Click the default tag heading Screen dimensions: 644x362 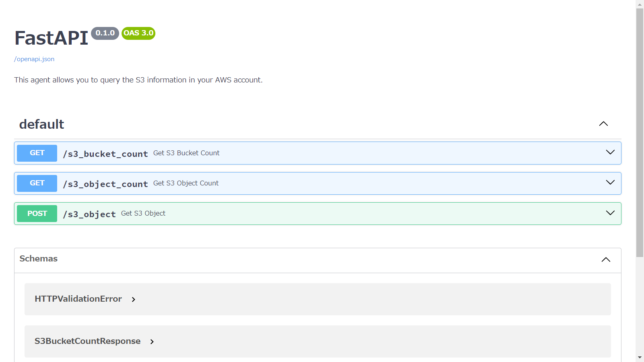point(42,124)
